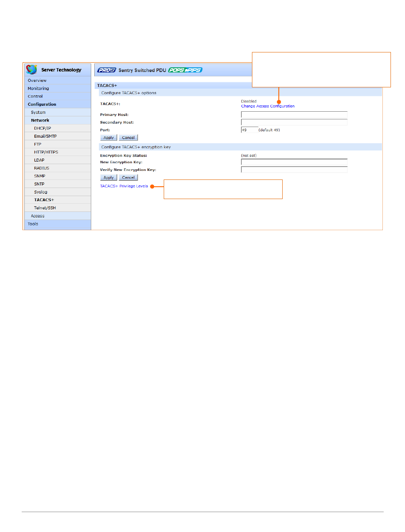Expand the System submenu
This screenshot has width=405, height=532.
point(38,113)
